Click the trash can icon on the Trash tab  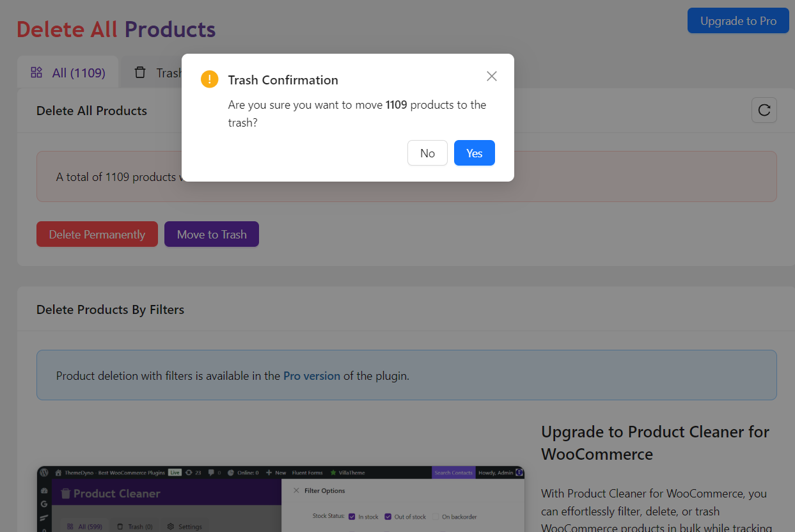pyautogui.click(x=140, y=72)
